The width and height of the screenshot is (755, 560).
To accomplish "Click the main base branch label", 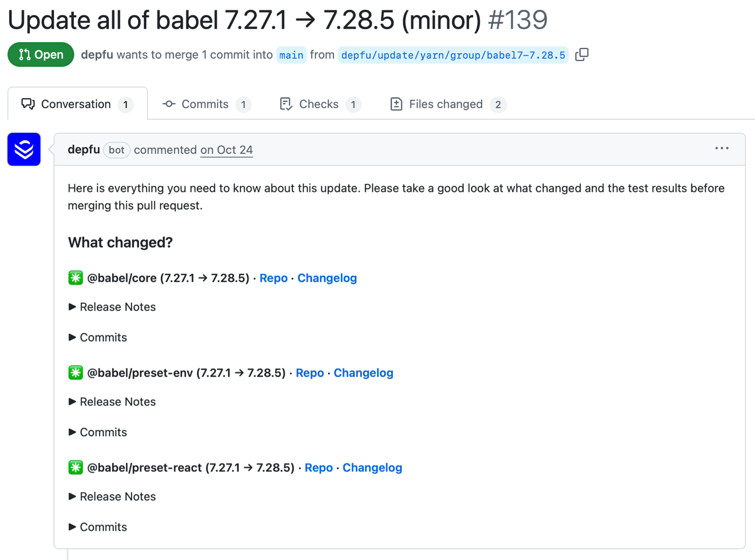I will coord(291,55).
